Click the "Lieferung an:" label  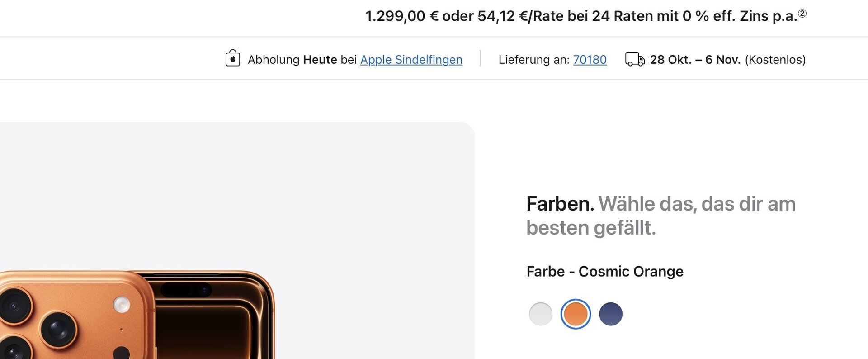click(534, 60)
